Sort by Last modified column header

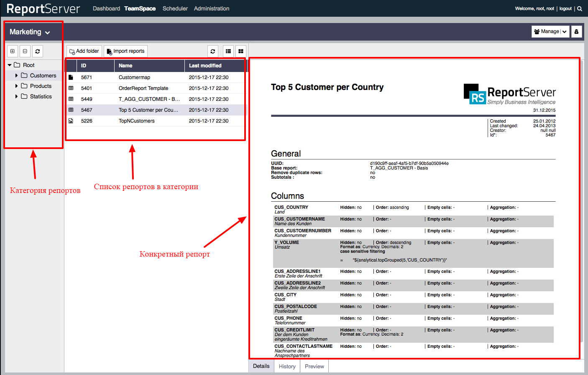pos(215,66)
